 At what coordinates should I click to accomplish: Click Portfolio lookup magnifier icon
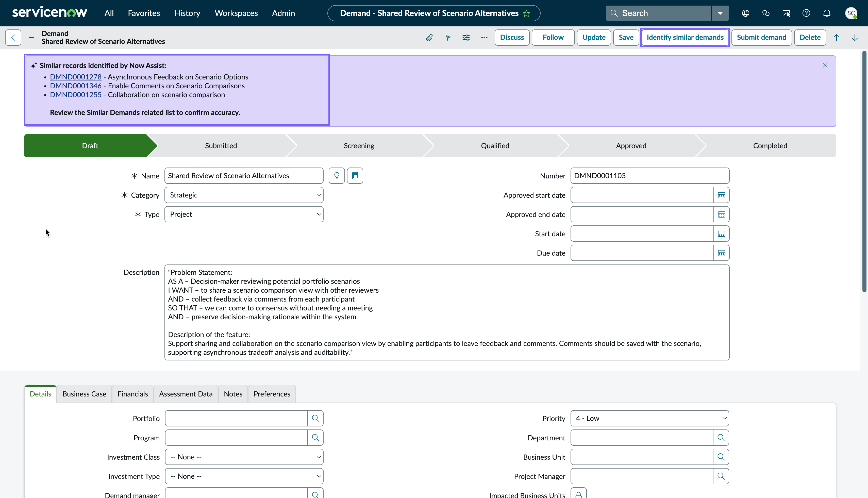pos(315,418)
